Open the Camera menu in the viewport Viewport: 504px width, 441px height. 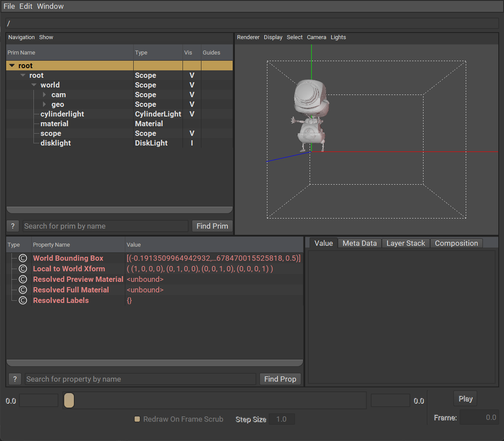tap(316, 37)
